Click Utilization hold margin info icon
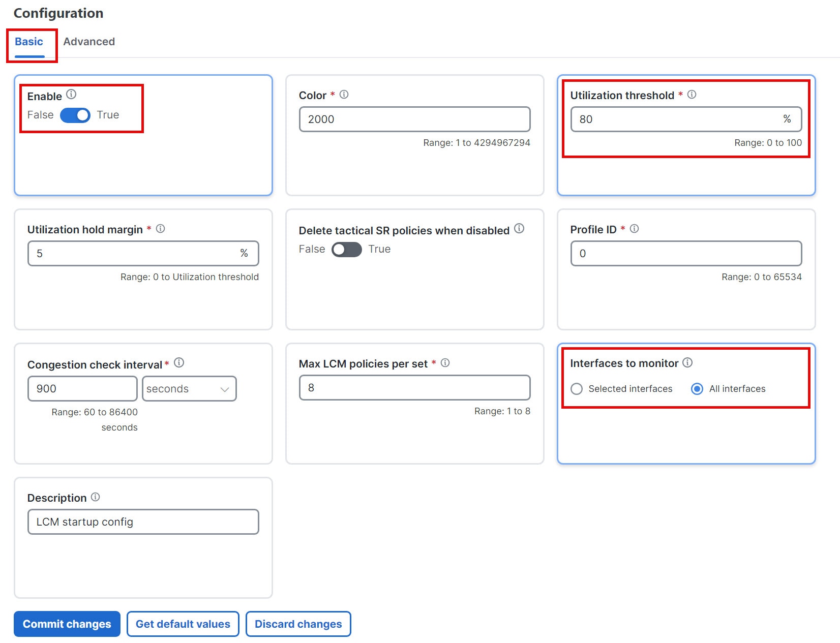The height and width of the screenshot is (643, 840). pos(160,228)
